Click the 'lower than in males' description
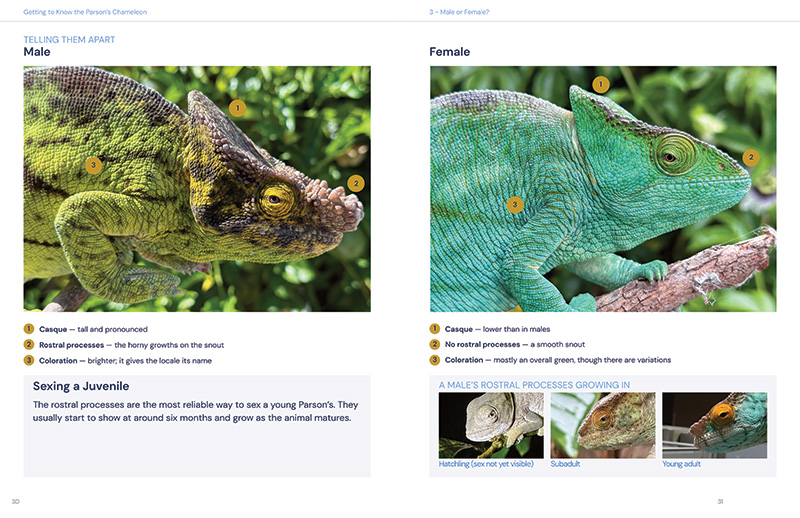800x518 pixels. (x=516, y=329)
